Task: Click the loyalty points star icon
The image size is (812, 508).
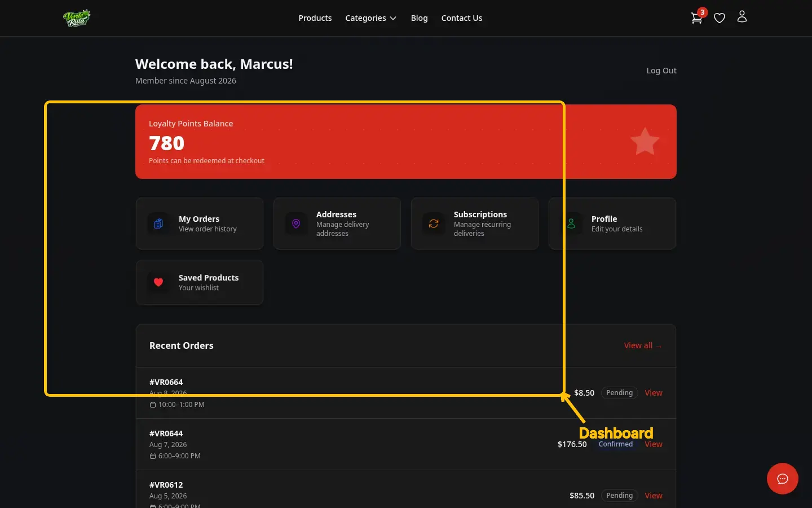Action: [x=645, y=142]
